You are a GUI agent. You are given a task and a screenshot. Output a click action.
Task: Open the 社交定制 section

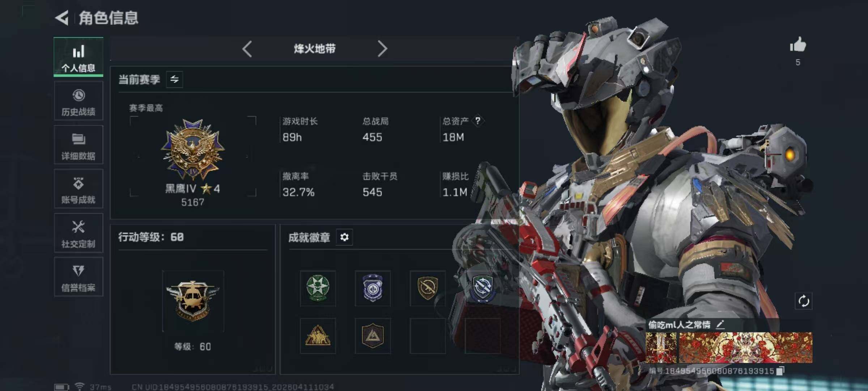[78, 233]
